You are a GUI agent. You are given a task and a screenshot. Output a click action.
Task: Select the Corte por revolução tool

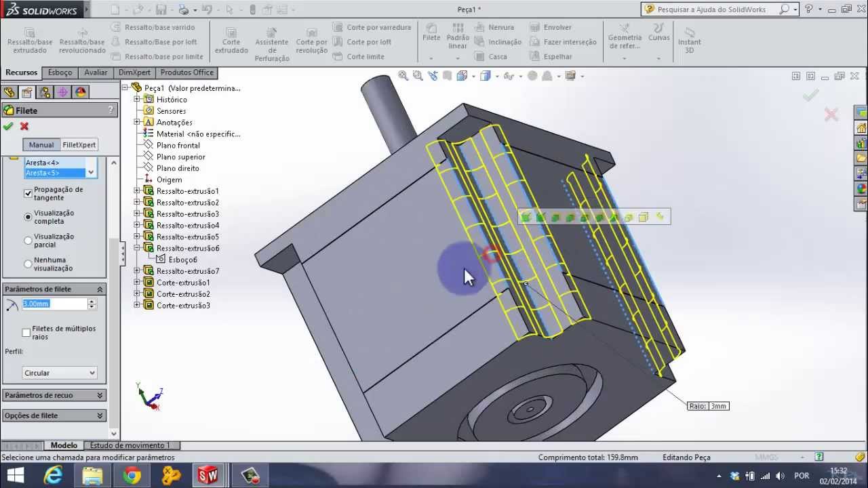pyautogui.click(x=312, y=41)
